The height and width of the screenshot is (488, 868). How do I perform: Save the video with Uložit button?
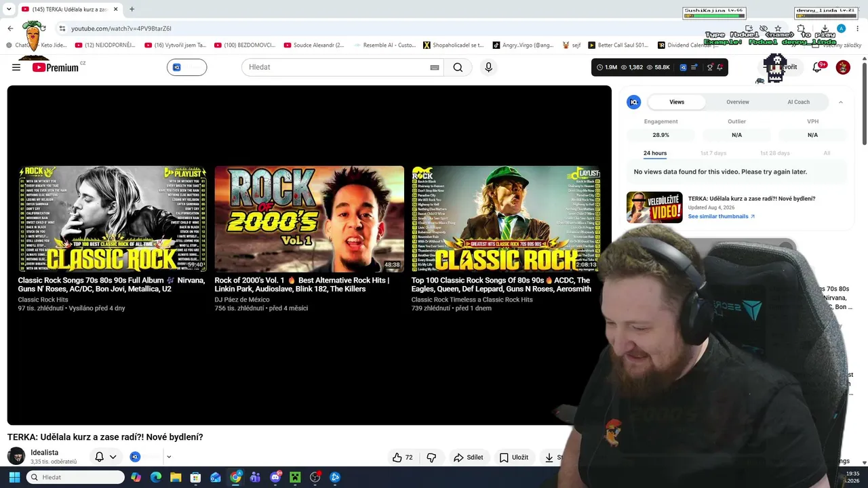click(x=513, y=457)
